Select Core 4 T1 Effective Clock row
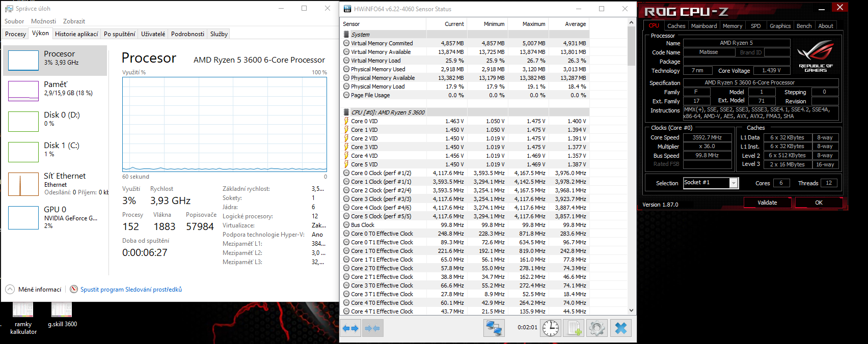 click(465, 311)
